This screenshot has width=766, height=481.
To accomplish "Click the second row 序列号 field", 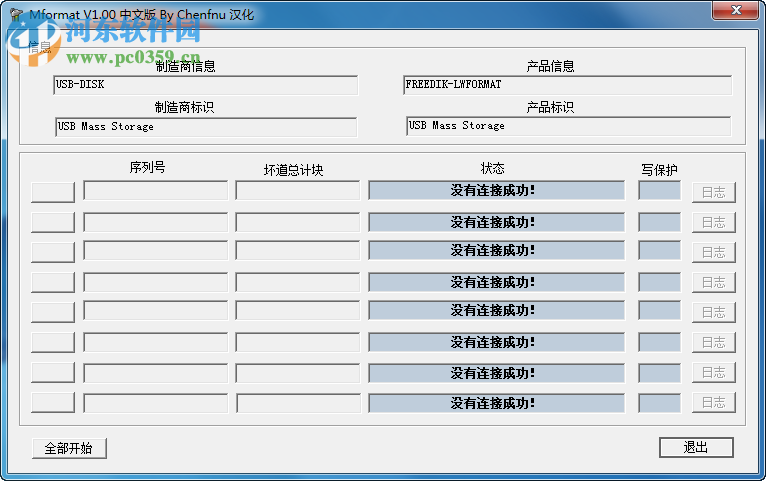I will coord(155,222).
